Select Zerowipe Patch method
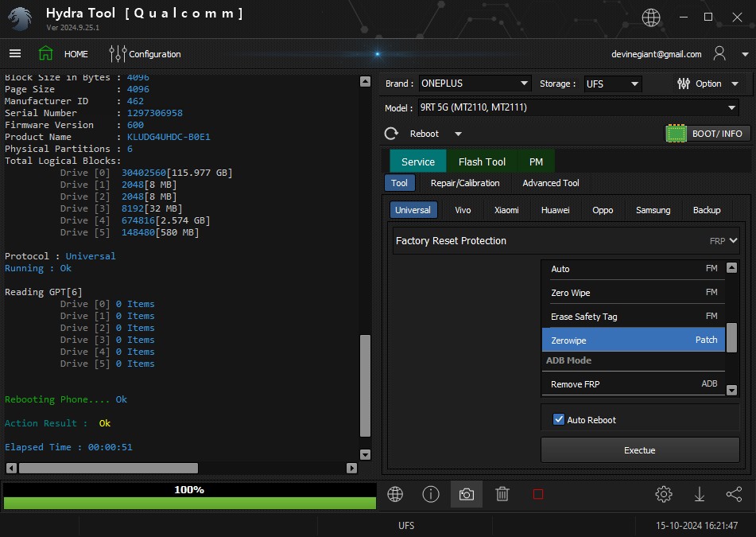This screenshot has height=537, width=756. pyautogui.click(x=633, y=340)
